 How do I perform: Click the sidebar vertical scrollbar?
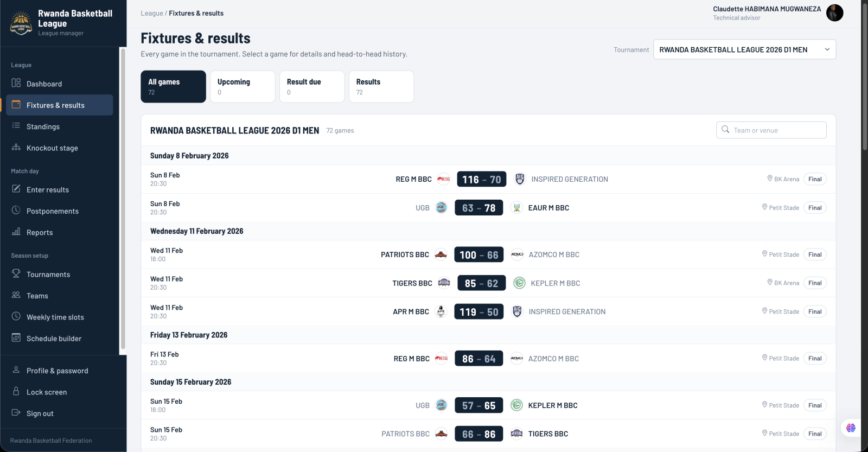click(123, 199)
